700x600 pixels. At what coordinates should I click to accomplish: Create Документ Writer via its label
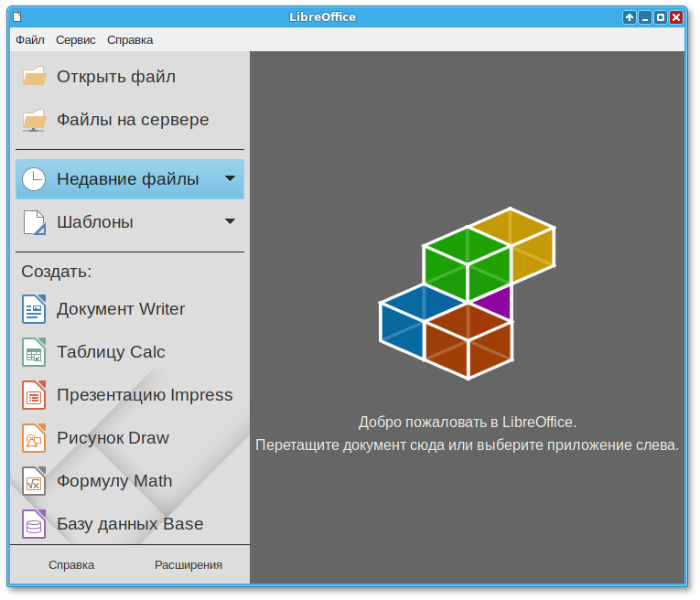point(121,309)
